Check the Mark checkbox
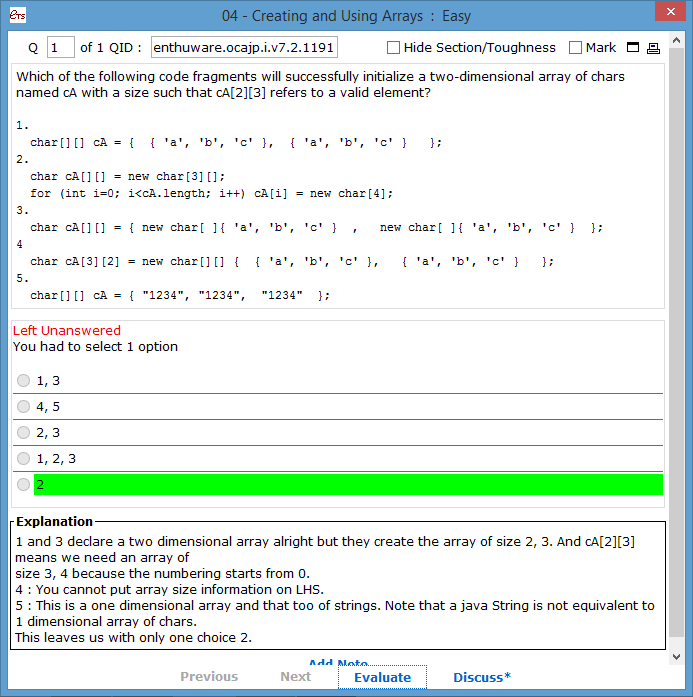This screenshot has height=697, width=693. tap(575, 48)
